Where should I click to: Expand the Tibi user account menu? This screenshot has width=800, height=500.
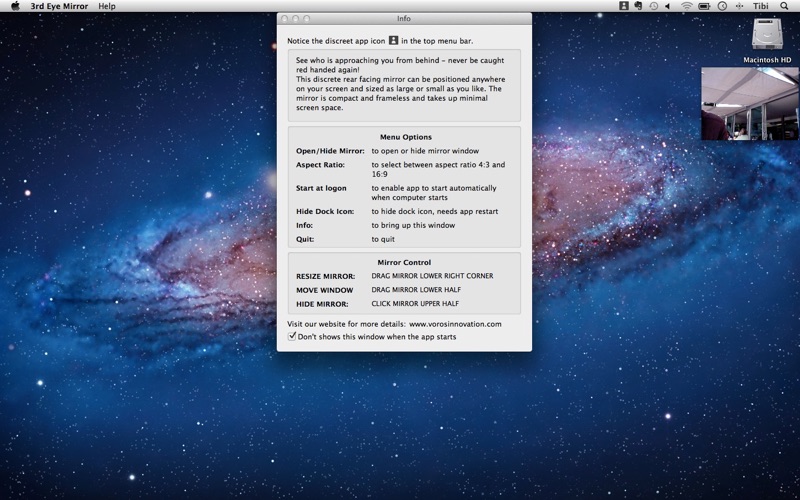(x=761, y=6)
